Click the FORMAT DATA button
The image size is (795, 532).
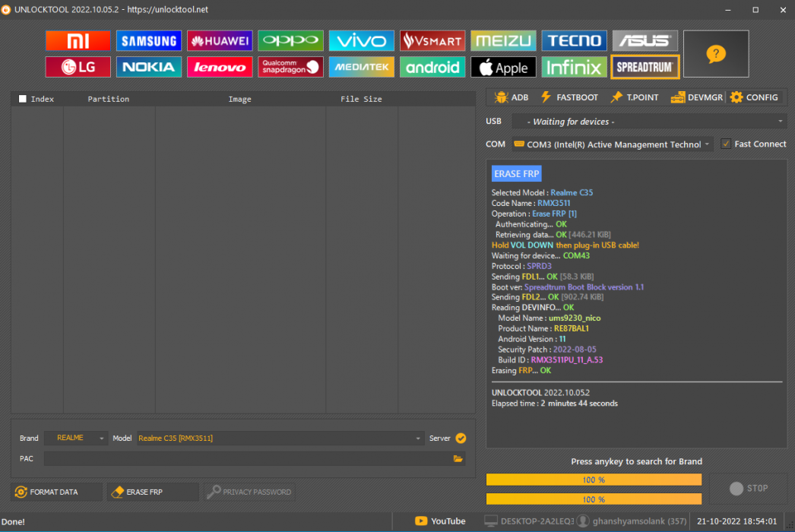(56, 492)
